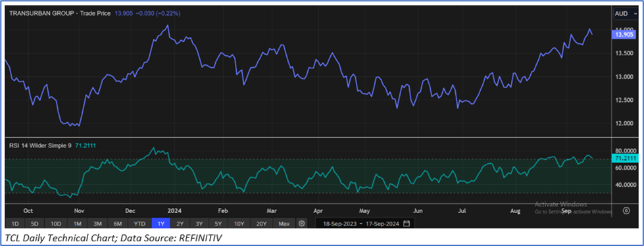Click the 18-Sep-2023 to 17-Sep-2024 date range field

click(x=364, y=224)
